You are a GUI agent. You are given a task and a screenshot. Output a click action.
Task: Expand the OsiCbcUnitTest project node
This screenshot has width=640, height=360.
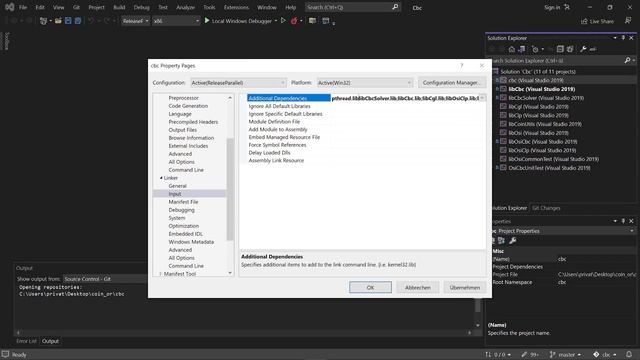tap(497, 168)
